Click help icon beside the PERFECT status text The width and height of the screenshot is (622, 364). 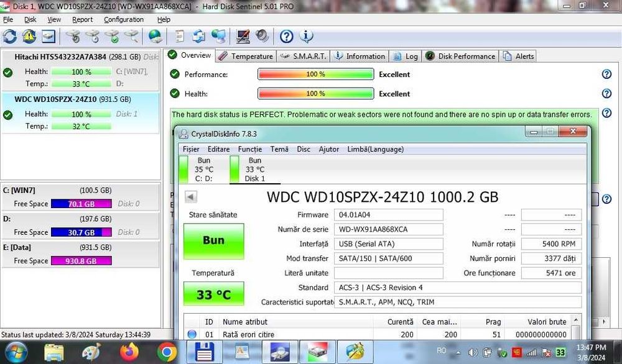pos(606,113)
